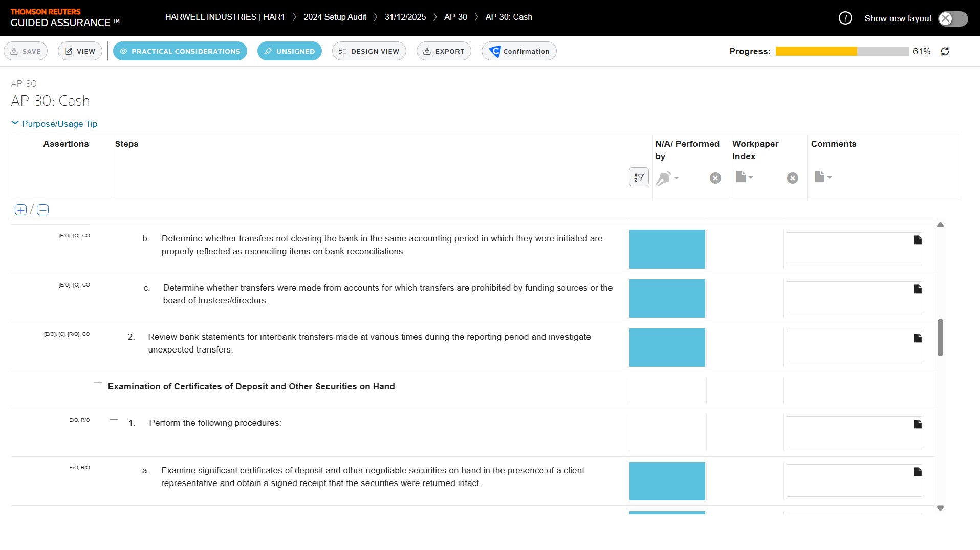This screenshot has width=980, height=550.
Task: Click comments field for transfer step b
Action: (850, 249)
